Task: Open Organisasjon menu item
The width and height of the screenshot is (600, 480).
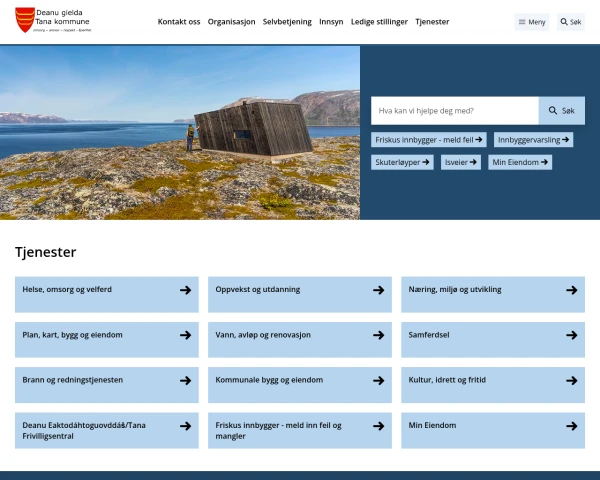Action: 231,21
